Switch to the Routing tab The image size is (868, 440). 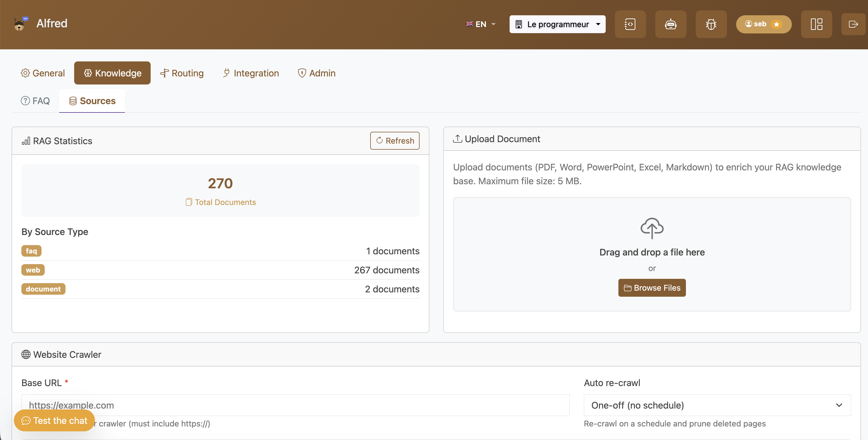pos(182,73)
